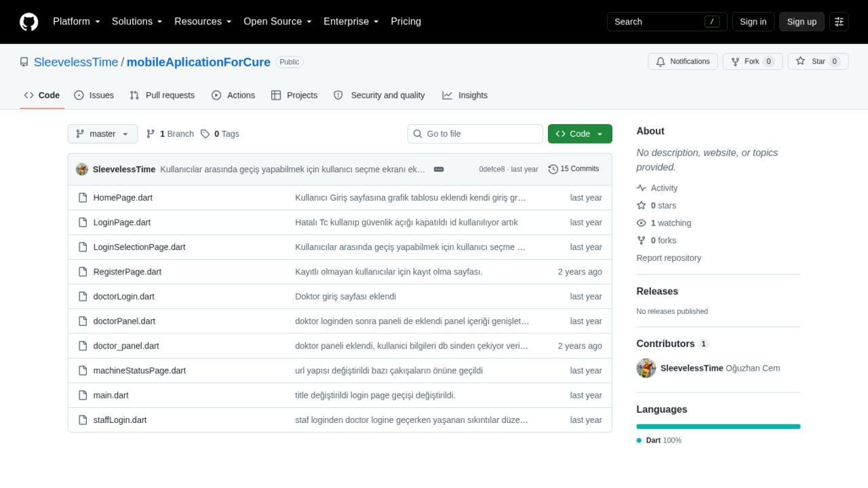This screenshot has height=488, width=868.
Task: View the 0 forks link
Action: [656, 241]
